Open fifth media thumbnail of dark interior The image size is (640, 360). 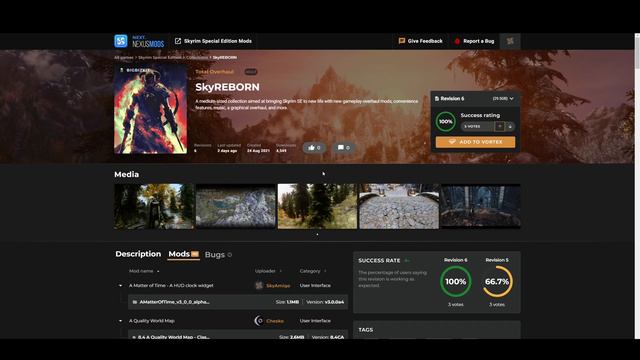click(480, 206)
